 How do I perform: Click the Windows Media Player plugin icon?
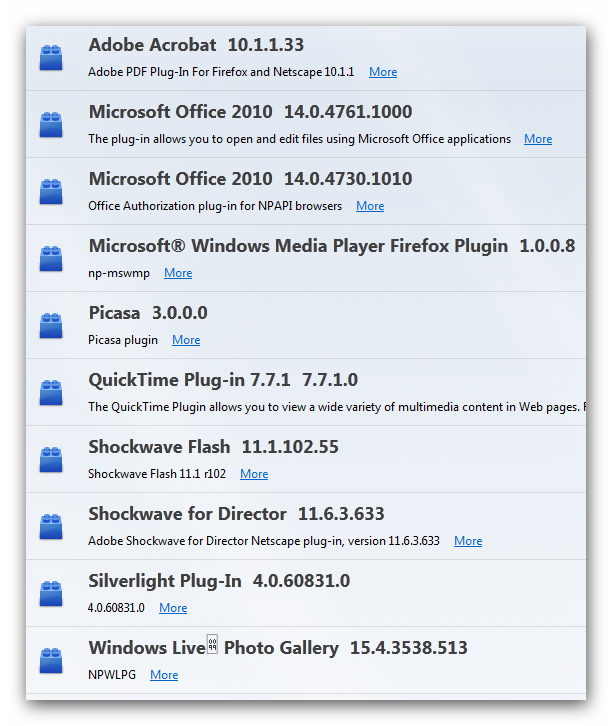51,259
